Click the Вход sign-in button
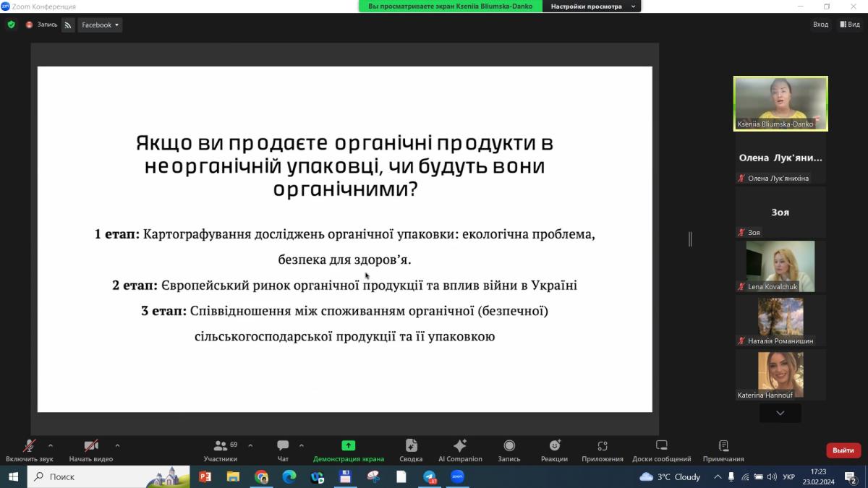 [x=820, y=25]
